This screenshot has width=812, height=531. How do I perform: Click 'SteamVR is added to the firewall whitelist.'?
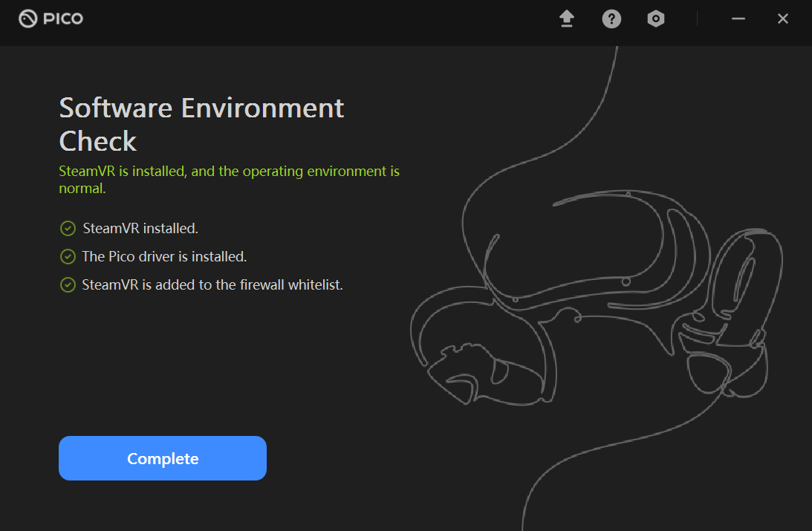[x=212, y=284]
